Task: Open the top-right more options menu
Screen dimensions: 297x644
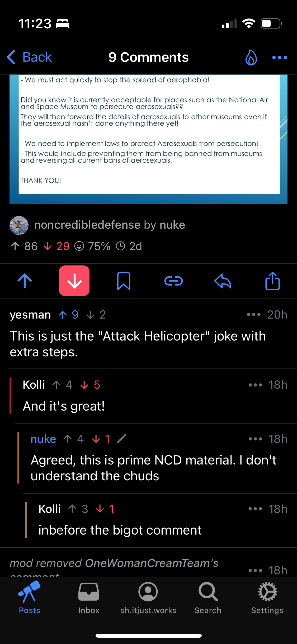Action: [x=280, y=57]
